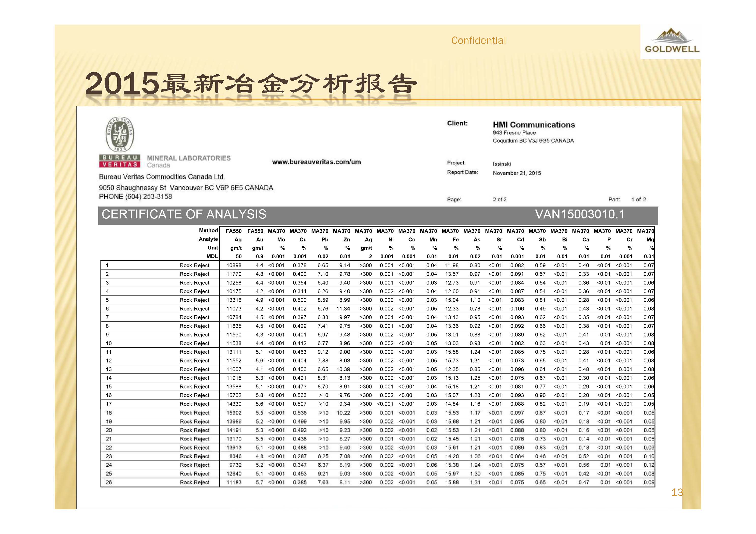
Task: Click the Confidential label at top
Action: 478,40
